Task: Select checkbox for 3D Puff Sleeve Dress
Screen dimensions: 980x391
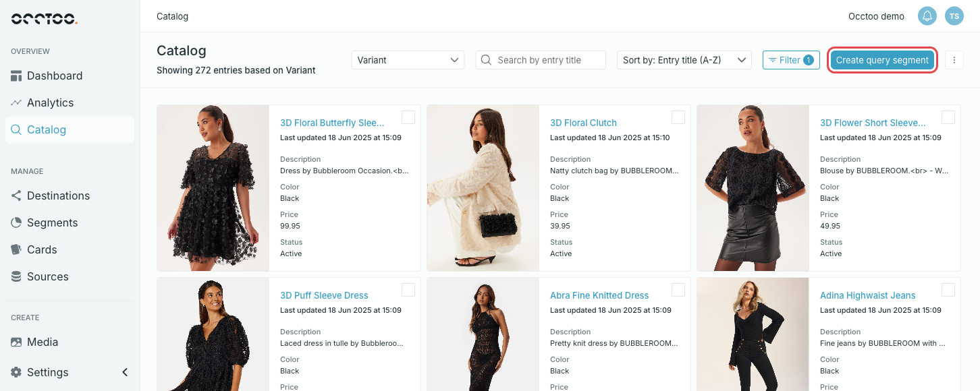Action: (x=408, y=290)
